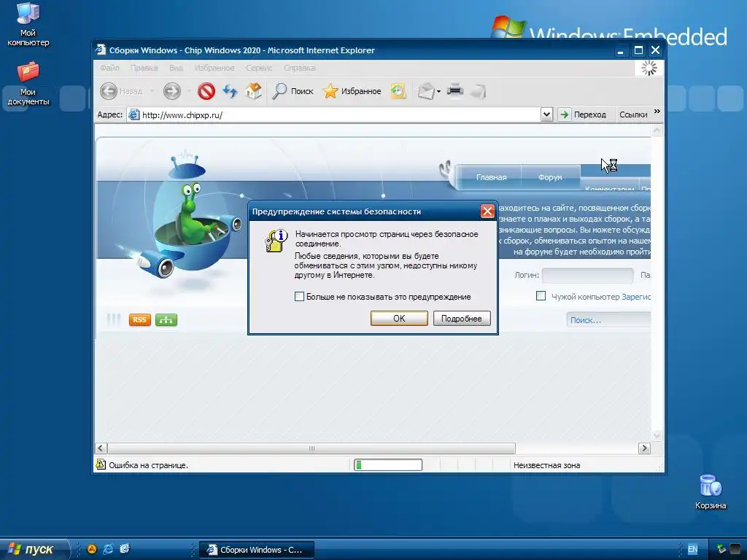The image size is (747, 560).
Task: Click the horizontal scrollbar thumb
Action: click(x=311, y=448)
